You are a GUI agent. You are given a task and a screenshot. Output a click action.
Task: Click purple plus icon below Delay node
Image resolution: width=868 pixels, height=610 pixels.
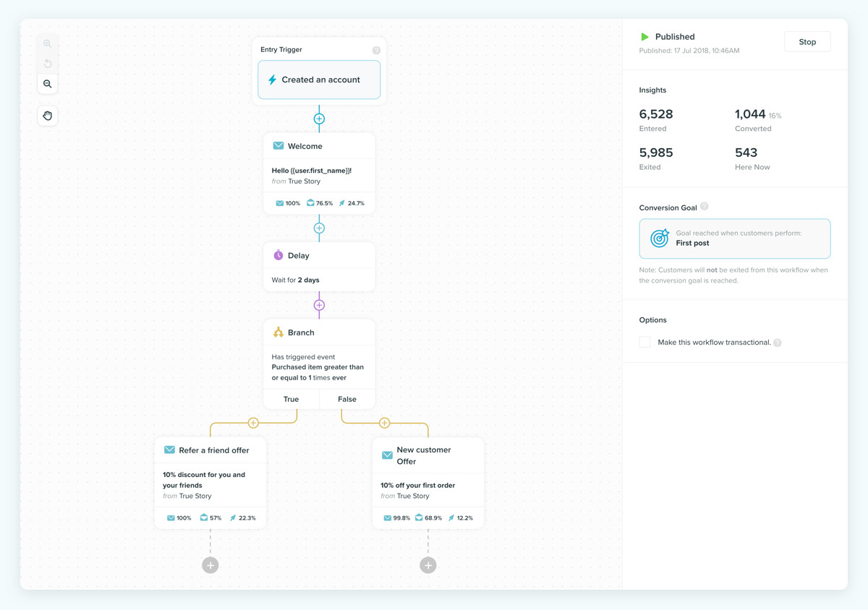(319, 305)
